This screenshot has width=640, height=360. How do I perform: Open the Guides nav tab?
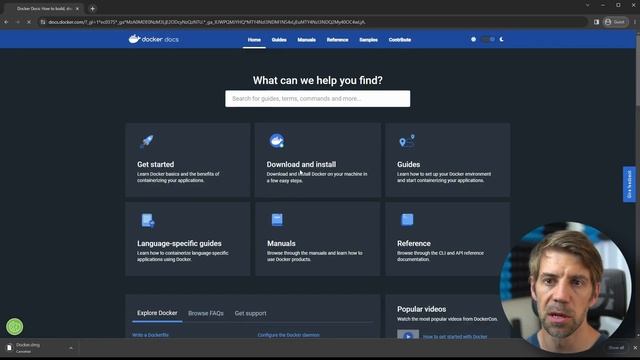[x=279, y=40]
